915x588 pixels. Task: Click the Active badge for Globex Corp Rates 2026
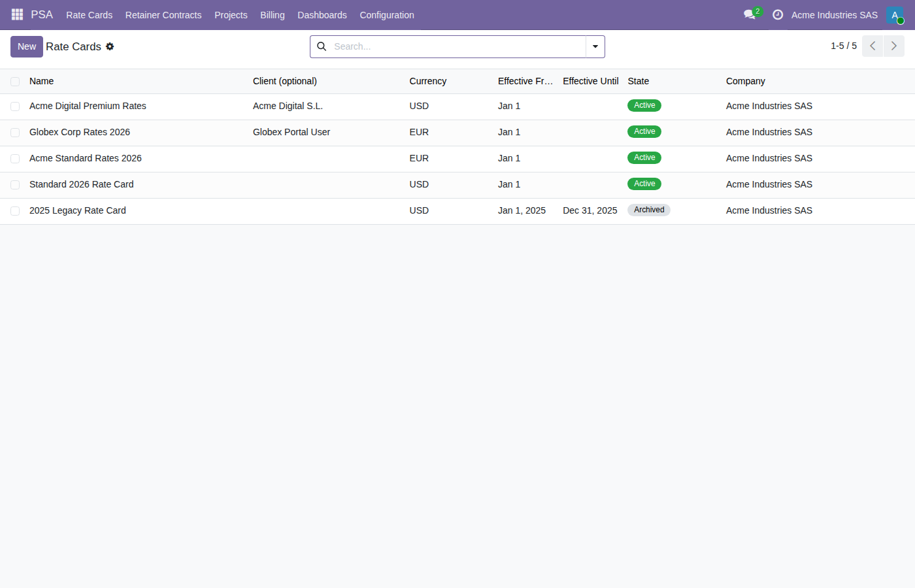tap(644, 131)
